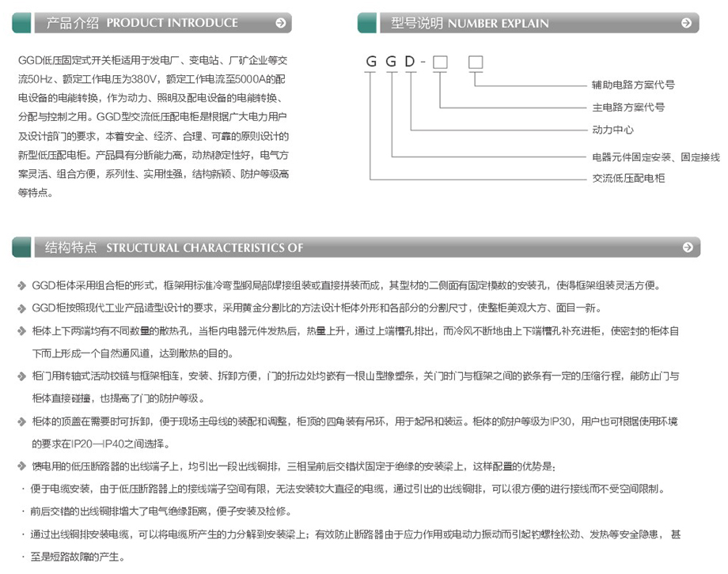Viewport: 728px width, 574px height.
Task: Click bullet icon beside 馈电用的低压断路器
Action: [x=21, y=466]
